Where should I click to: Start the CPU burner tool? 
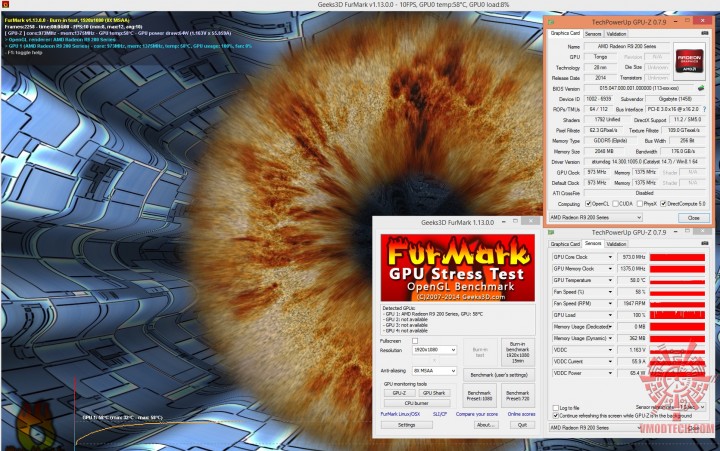[417, 403]
